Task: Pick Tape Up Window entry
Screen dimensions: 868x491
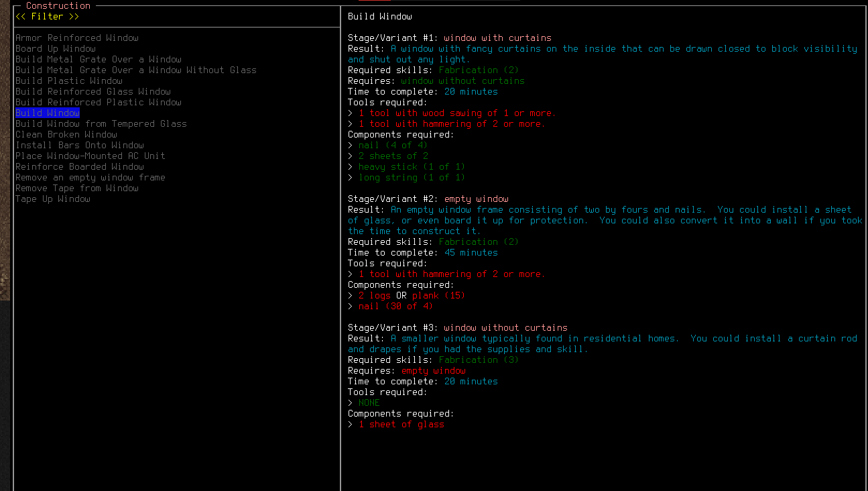Action: click(x=53, y=199)
